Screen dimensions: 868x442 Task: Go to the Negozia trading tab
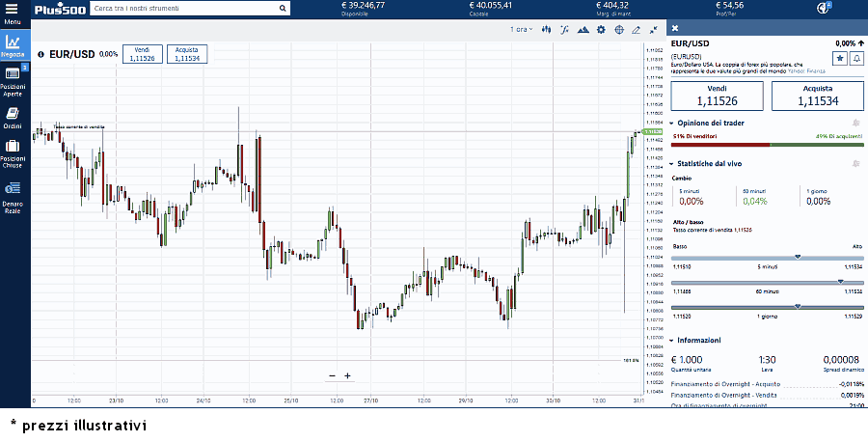pyautogui.click(x=14, y=45)
